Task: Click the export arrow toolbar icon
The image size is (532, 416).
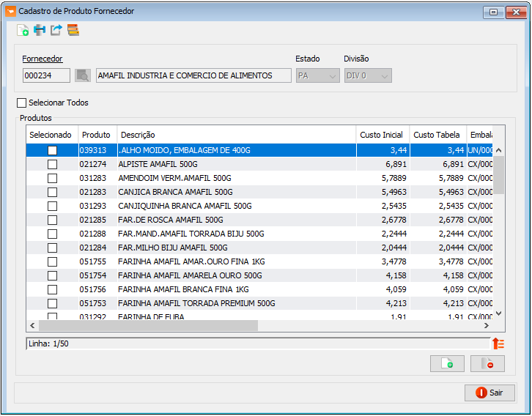Action: click(56, 30)
